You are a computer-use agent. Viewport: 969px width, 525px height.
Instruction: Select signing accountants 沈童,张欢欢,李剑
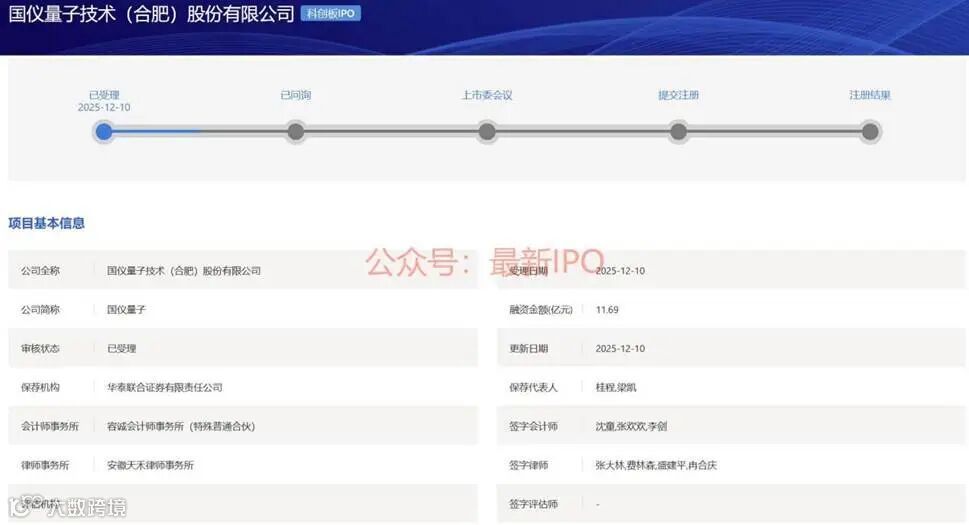tap(631, 426)
